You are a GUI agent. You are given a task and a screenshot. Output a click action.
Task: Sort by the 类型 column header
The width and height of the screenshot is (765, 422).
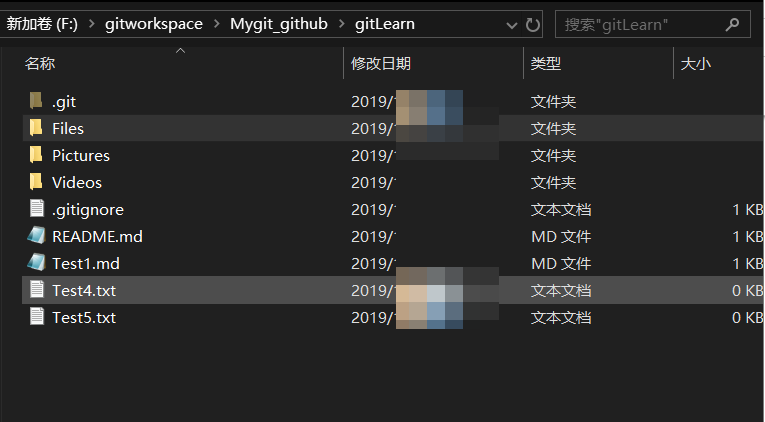point(545,64)
